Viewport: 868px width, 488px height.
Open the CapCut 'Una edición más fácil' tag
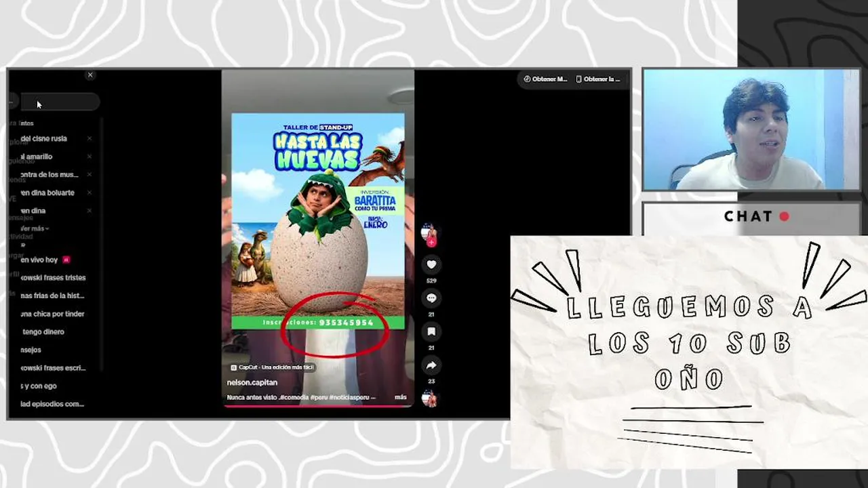[x=272, y=367]
